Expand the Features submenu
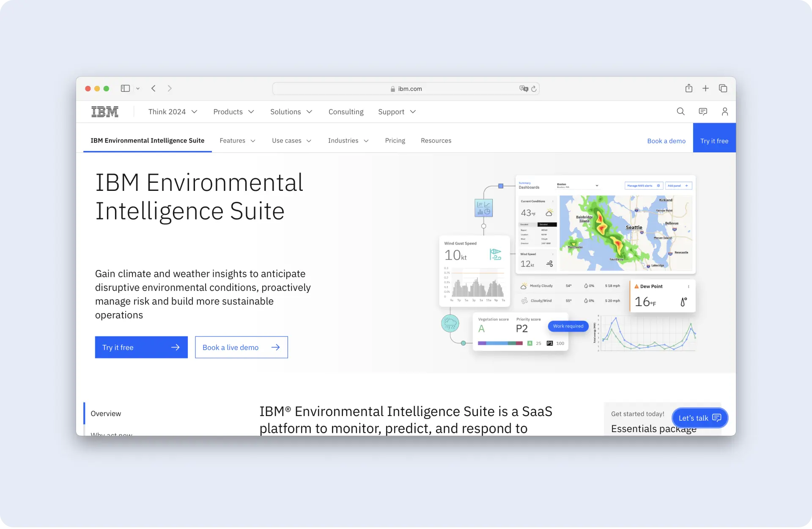The height and width of the screenshot is (529, 812). pyautogui.click(x=237, y=141)
